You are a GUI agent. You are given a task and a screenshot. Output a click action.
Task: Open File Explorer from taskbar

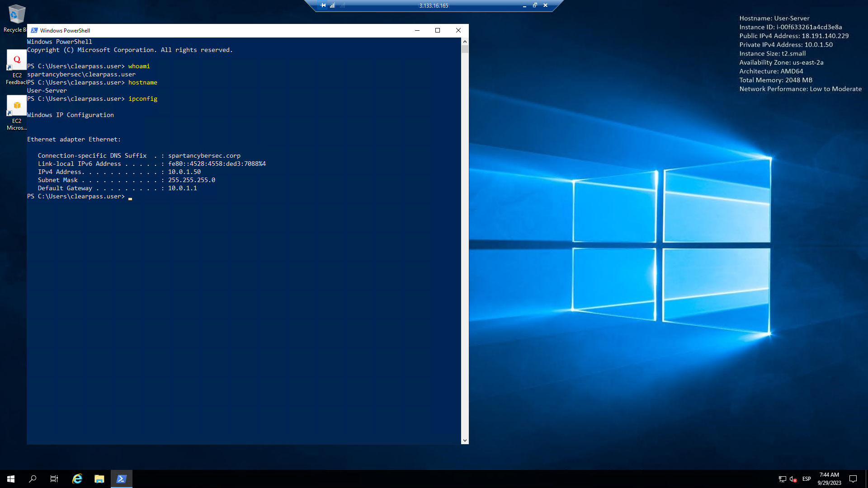pyautogui.click(x=99, y=479)
